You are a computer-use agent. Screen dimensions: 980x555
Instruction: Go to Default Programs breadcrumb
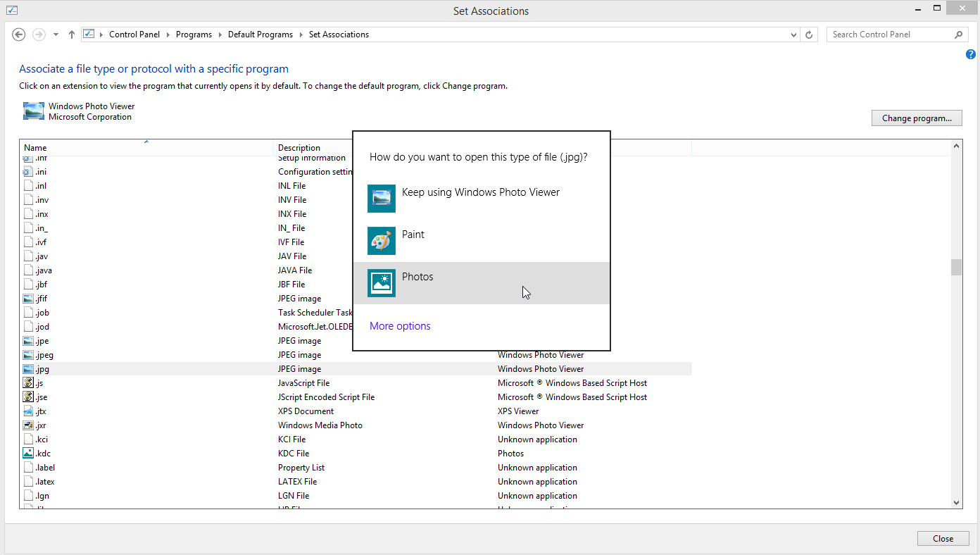pyautogui.click(x=260, y=35)
